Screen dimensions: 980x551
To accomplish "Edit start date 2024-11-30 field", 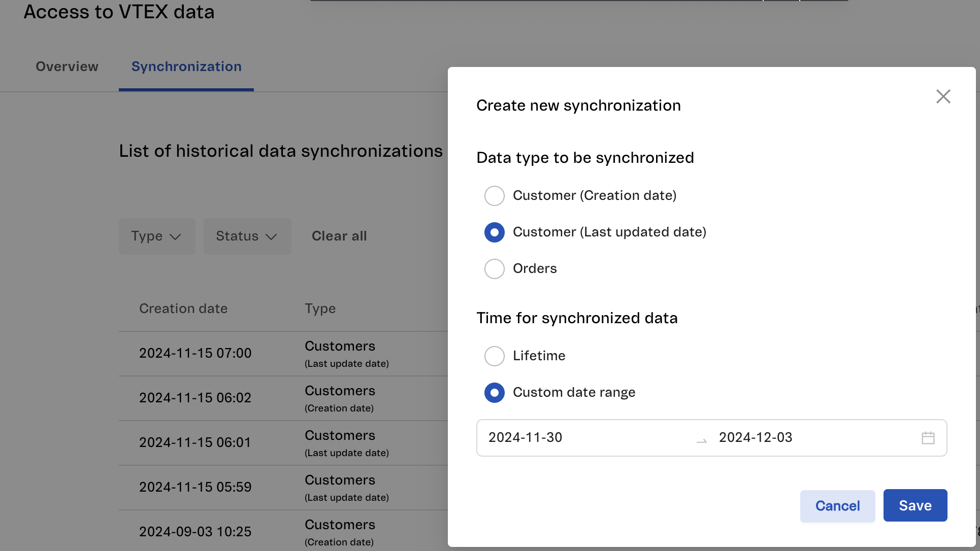I will coord(525,437).
